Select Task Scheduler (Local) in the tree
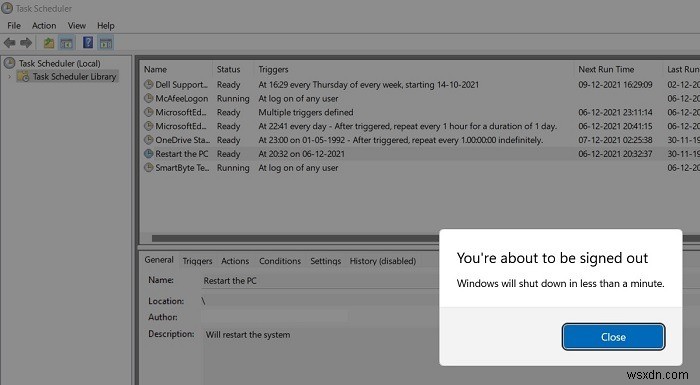 [x=59, y=63]
